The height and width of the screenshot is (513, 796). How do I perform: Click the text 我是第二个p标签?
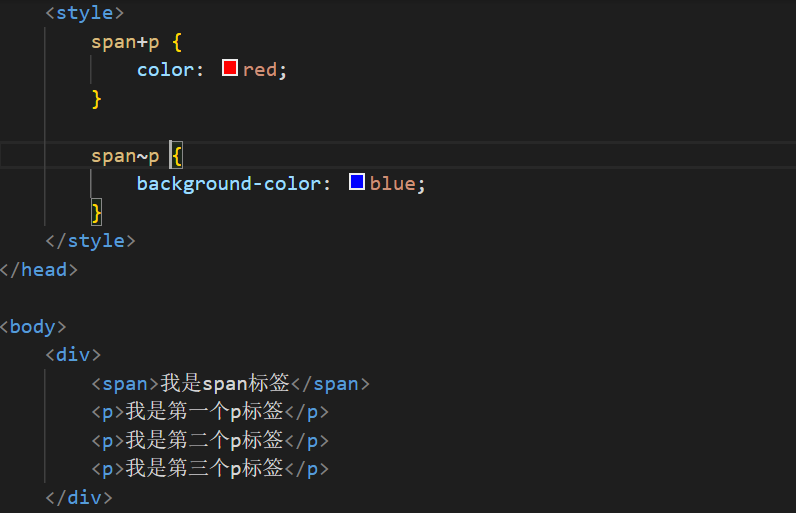pyautogui.click(x=205, y=440)
